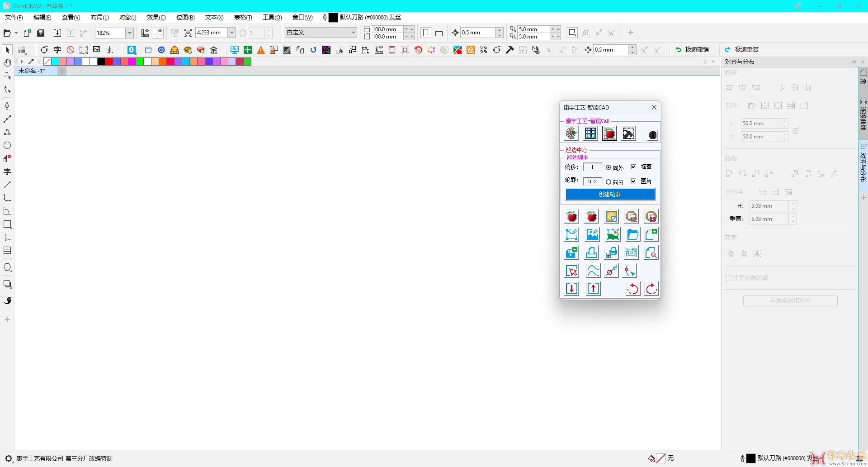Open the 查看 menu
The height and width of the screenshot is (467, 868).
(x=71, y=17)
